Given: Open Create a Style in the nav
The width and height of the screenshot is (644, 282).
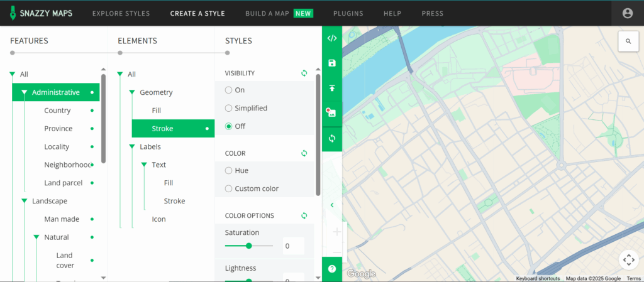Looking at the screenshot, I should pos(197,14).
